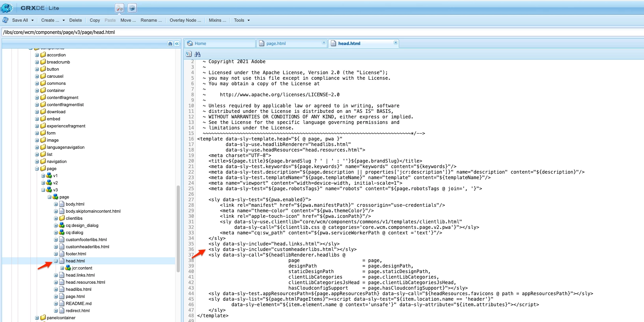Click the CRXDE Lite logo icon
The image size is (644, 322).
click(x=7, y=7)
